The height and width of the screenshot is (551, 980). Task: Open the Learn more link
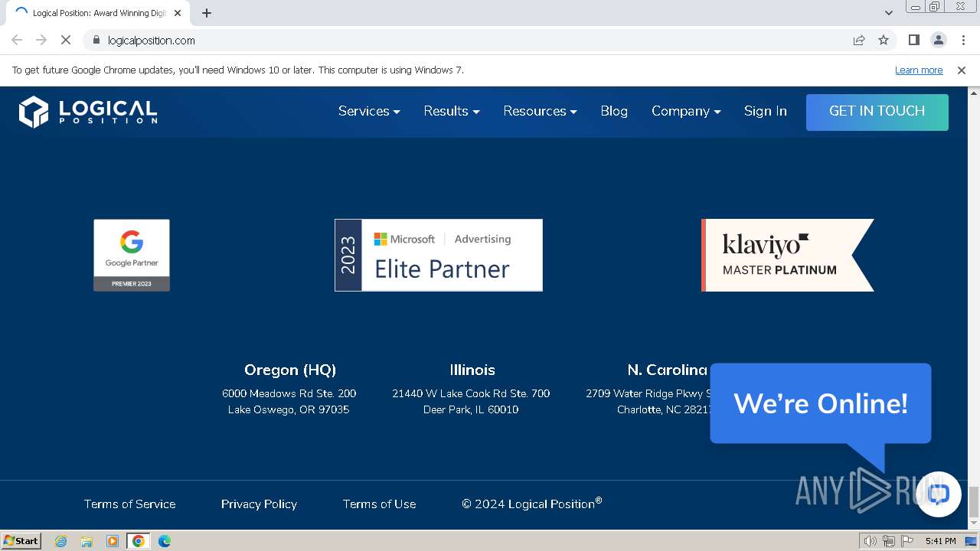919,70
